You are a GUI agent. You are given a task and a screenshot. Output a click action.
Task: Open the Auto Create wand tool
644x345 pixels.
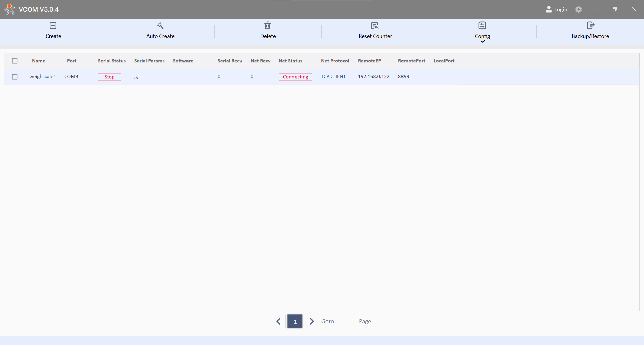[x=160, y=26]
